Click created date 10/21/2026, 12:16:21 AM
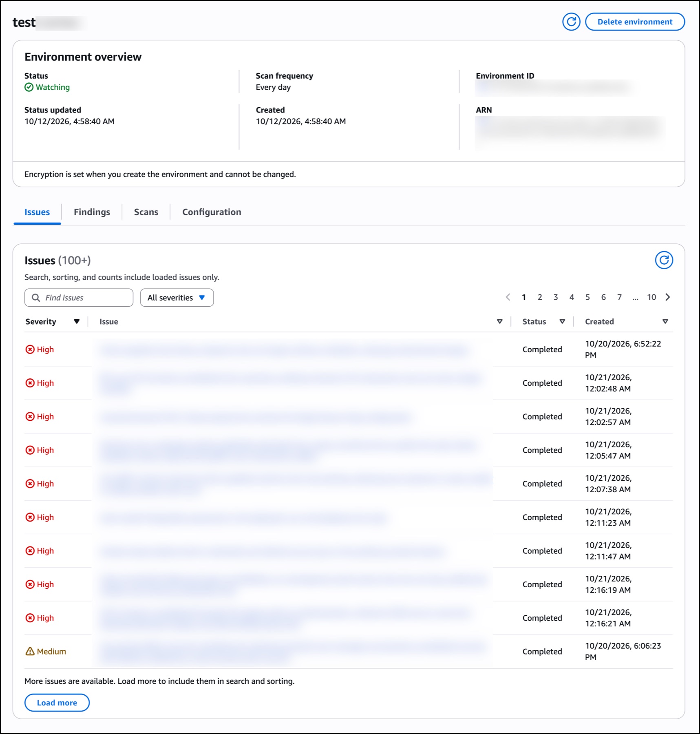Viewport: 700px width, 734px height. (608, 618)
